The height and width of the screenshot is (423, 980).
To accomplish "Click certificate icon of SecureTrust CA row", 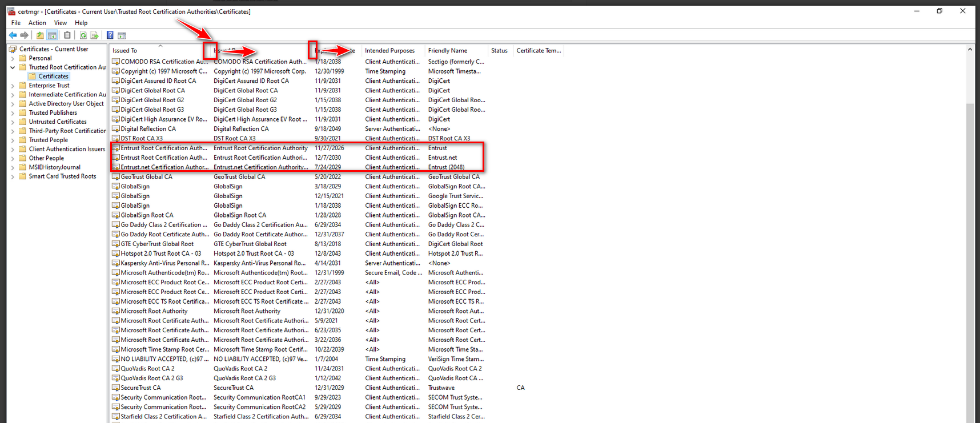I will point(116,388).
